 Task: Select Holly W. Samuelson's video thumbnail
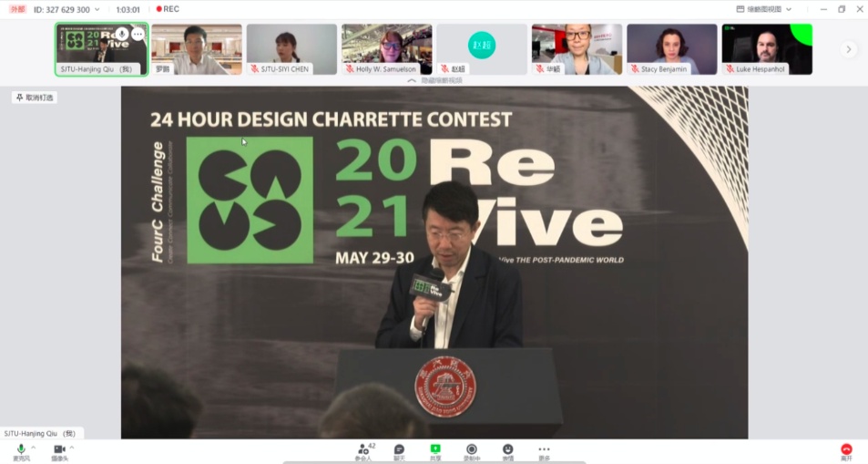click(386, 48)
